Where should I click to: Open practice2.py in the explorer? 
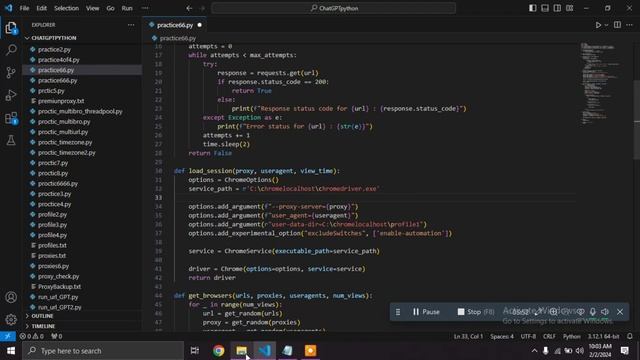click(x=54, y=49)
